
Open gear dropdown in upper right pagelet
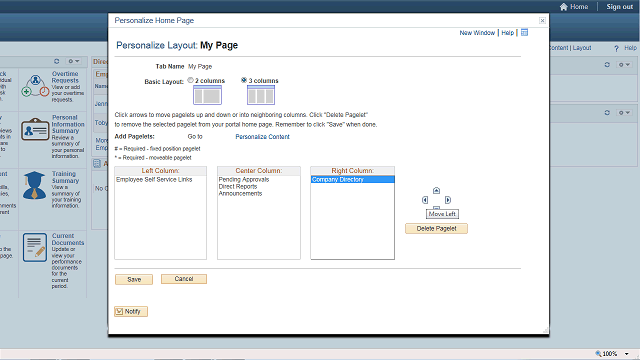pyautogui.click(x=624, y=64)
